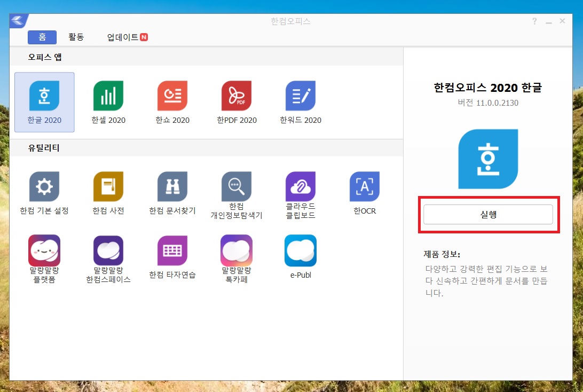Open the 한컴 사전 dictionary icon
583x392 pixels.
[x=108, y=186]
